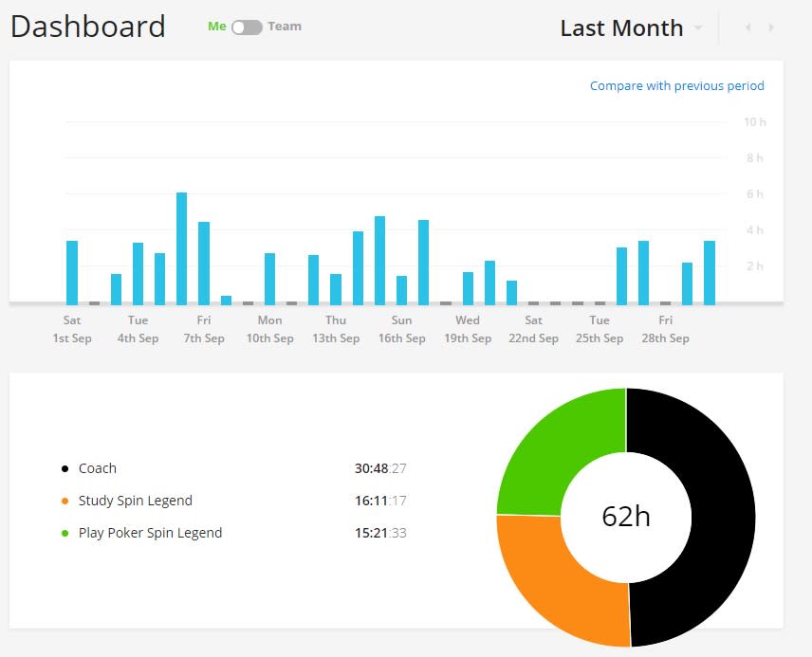Image resolution: width=812 pixels, height=657 pixels.
Task: Select the Team label
Action: [x=285, y=27]
